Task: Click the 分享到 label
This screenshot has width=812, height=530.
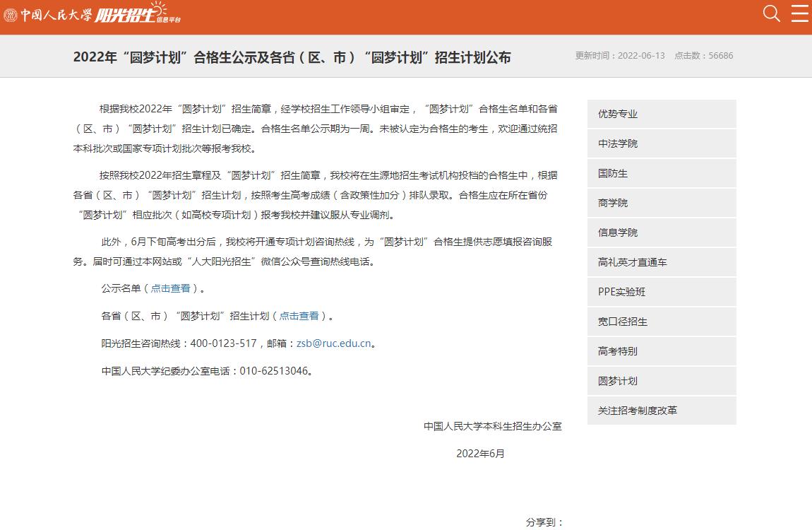Action: click(544, 522)
